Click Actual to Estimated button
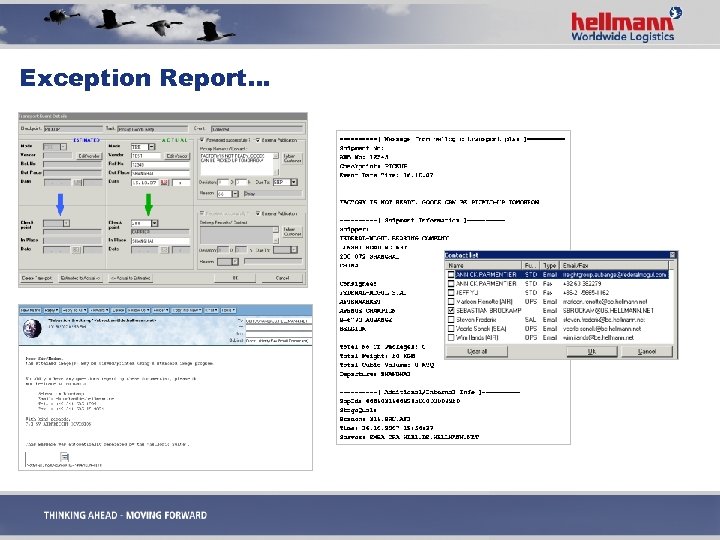This screenshot has width=720, height=540. click(x=130, y=278)
